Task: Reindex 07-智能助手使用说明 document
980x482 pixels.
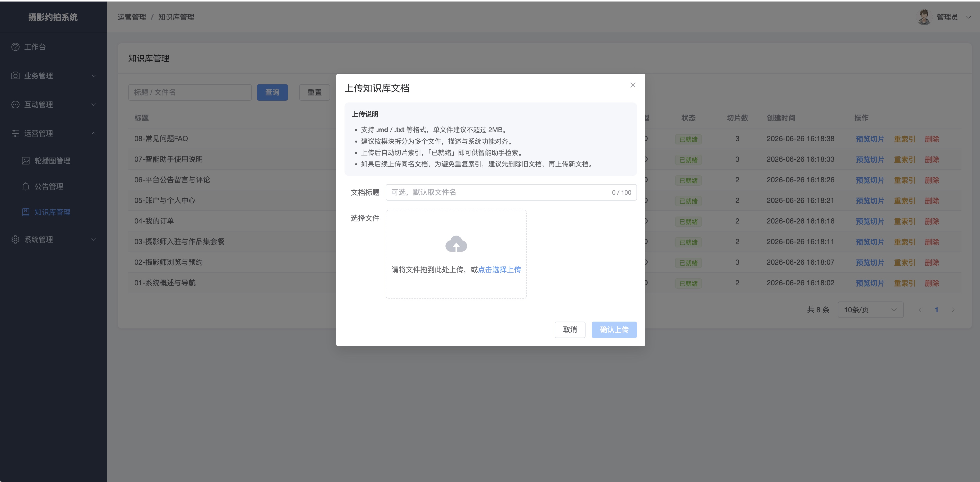Action: click(904, 160)
